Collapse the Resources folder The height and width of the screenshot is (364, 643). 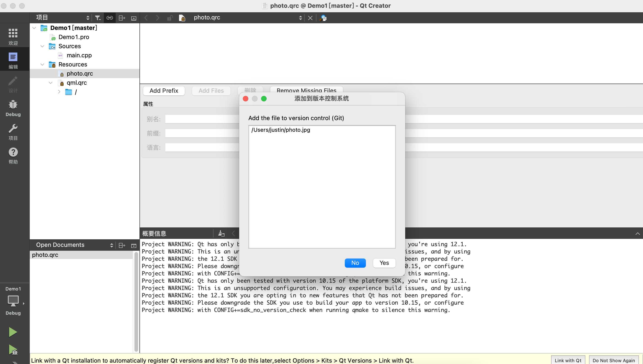42,64
